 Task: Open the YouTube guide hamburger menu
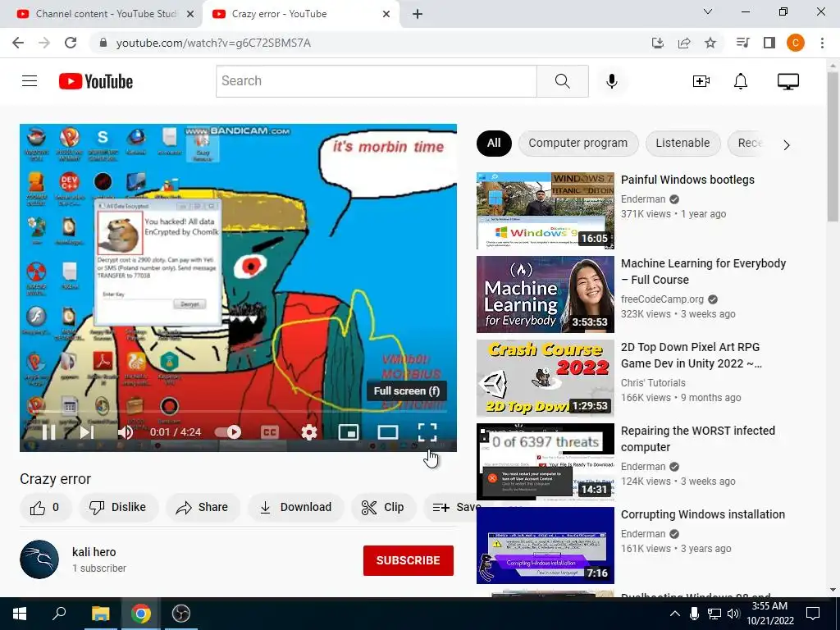click(x=30, y=81)
